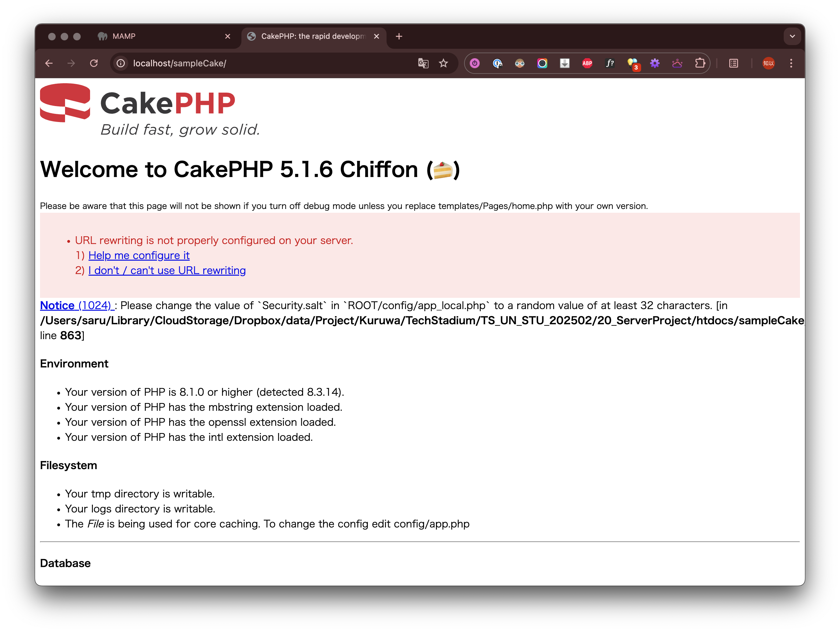Image resolution: width=840 pixels, height=632 pixels.
Task: Open the Extensions puzzle piece menu
Action: pyautogui.click(x=700, y=64)
